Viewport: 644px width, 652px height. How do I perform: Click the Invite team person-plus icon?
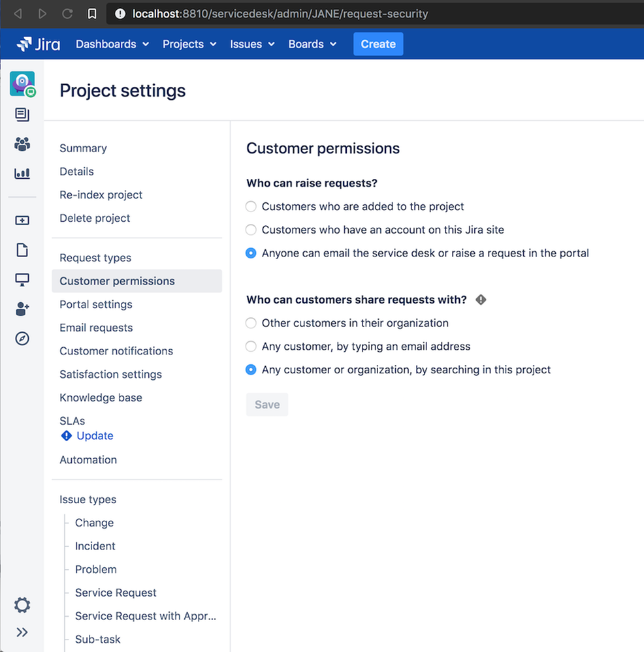[x=22, y=309]
